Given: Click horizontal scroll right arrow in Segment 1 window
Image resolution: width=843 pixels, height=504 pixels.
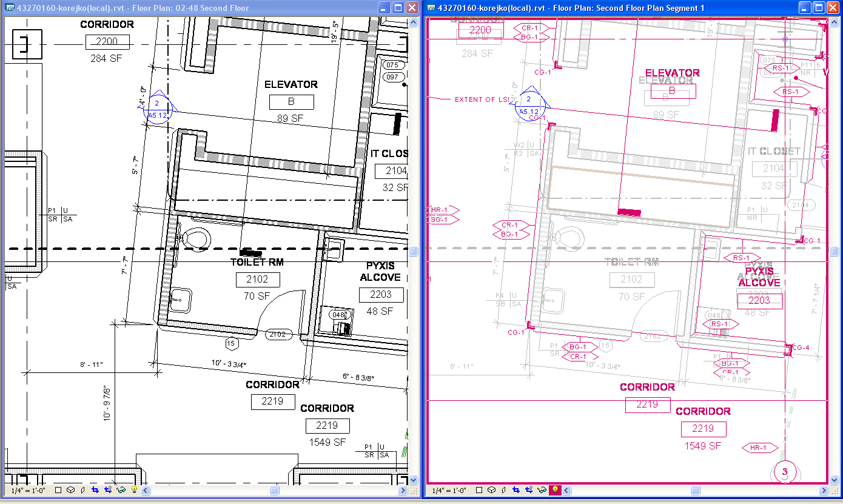Looking at the screenshot, I should coord(825,490).
